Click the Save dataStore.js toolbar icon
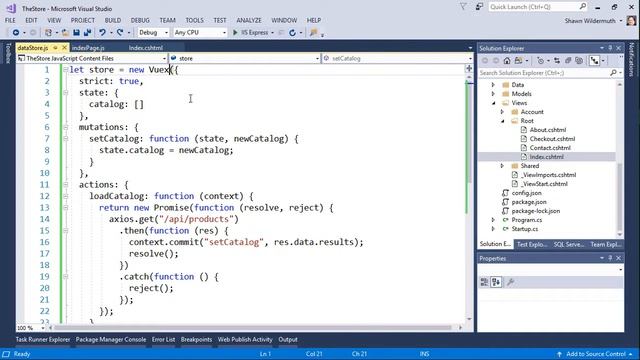 [76, 33]
